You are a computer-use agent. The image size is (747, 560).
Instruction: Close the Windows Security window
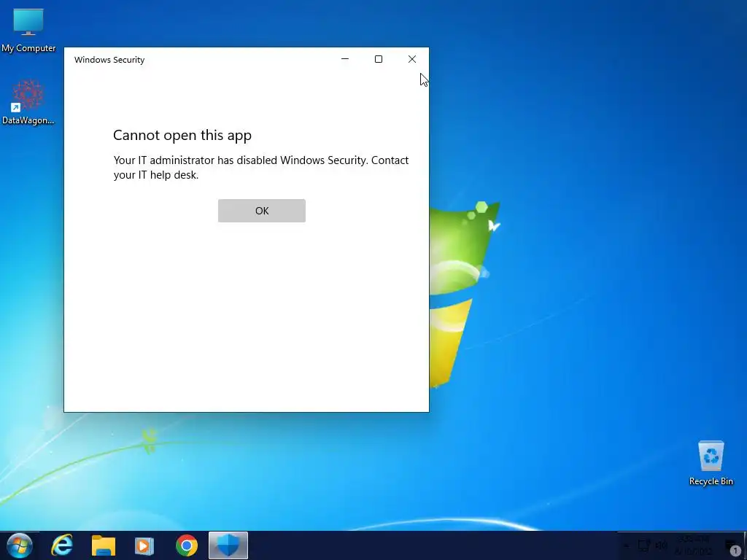click(x=412, y=59)
